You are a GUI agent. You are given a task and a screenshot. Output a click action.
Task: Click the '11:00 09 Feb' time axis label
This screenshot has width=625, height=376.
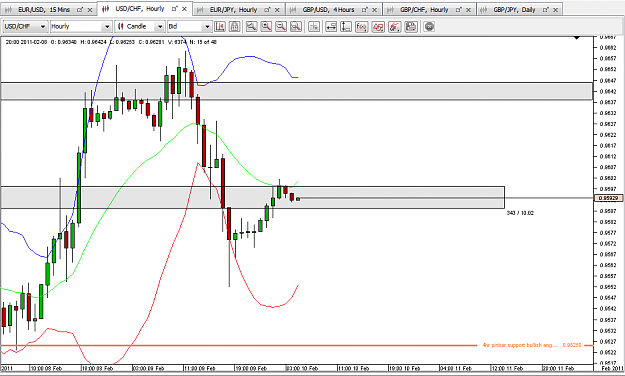(199, 368)
